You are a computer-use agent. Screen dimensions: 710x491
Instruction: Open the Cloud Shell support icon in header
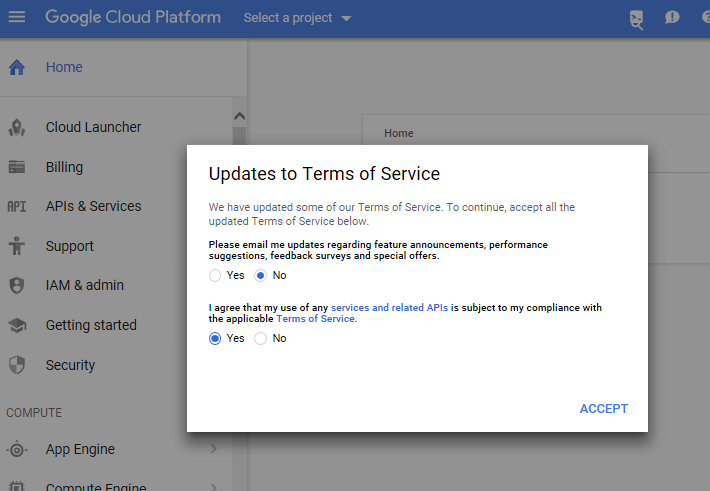pyautogui.click(x=636, y=19)
